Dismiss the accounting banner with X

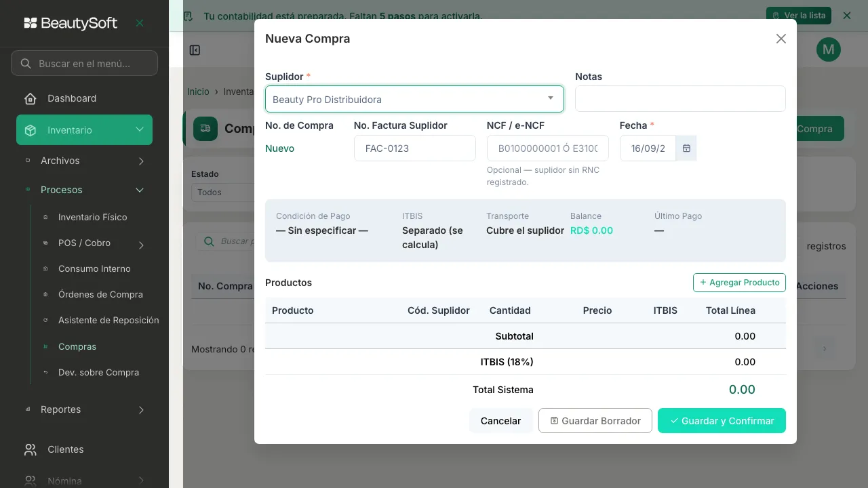tap(846, 15)
